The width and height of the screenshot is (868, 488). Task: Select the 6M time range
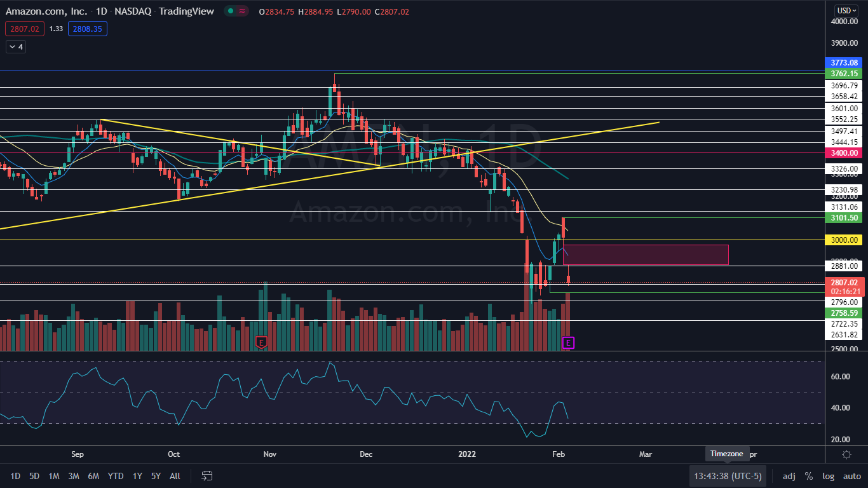[93, 476]
